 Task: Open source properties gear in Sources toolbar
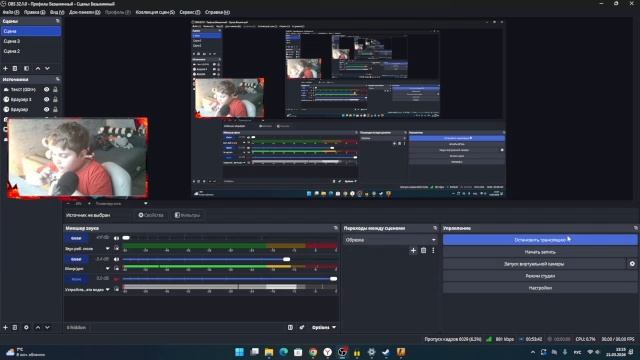(26, 327)
